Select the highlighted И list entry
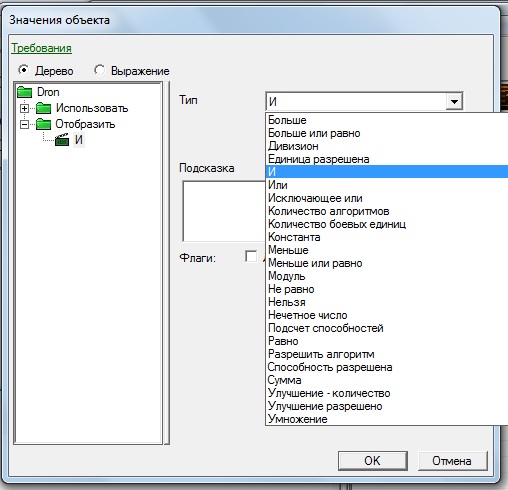 (387, 172)
